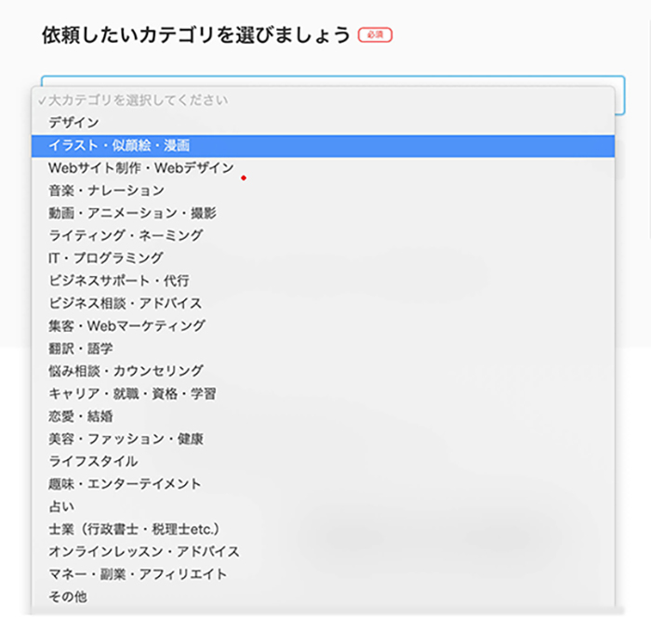Viewport: 651px width, 644px height.
Task: Choose ライティング・ネーミング category
Action: (x=323, y=236)
